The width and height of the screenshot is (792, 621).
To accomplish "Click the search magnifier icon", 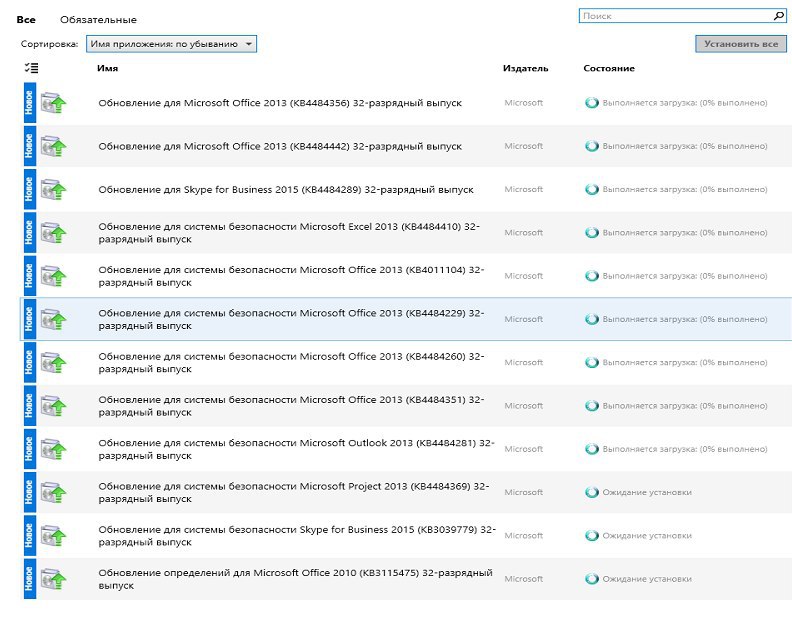I will [778, 16].
